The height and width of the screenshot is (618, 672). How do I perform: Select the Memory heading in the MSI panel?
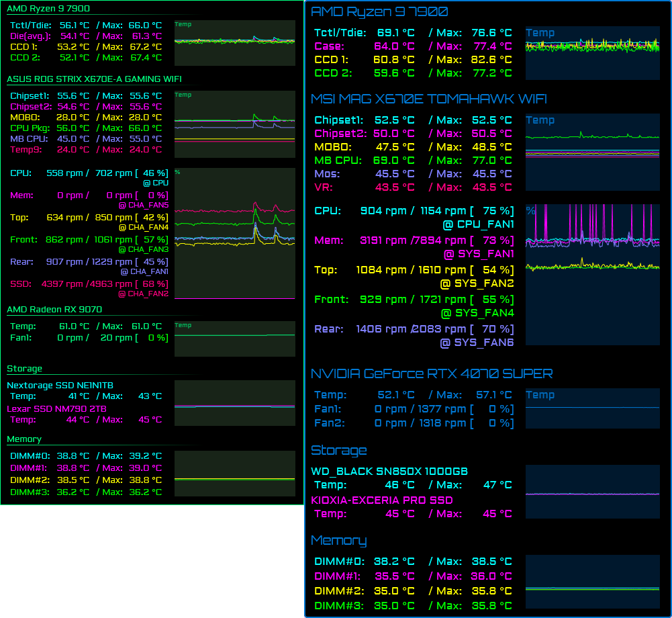(x=338, y=540)
